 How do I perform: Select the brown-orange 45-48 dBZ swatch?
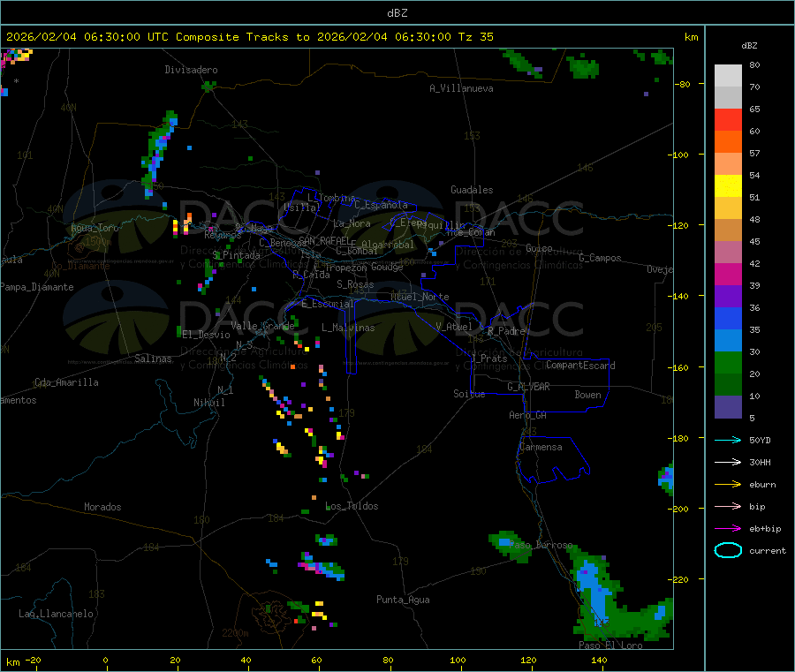coord(728,230)
